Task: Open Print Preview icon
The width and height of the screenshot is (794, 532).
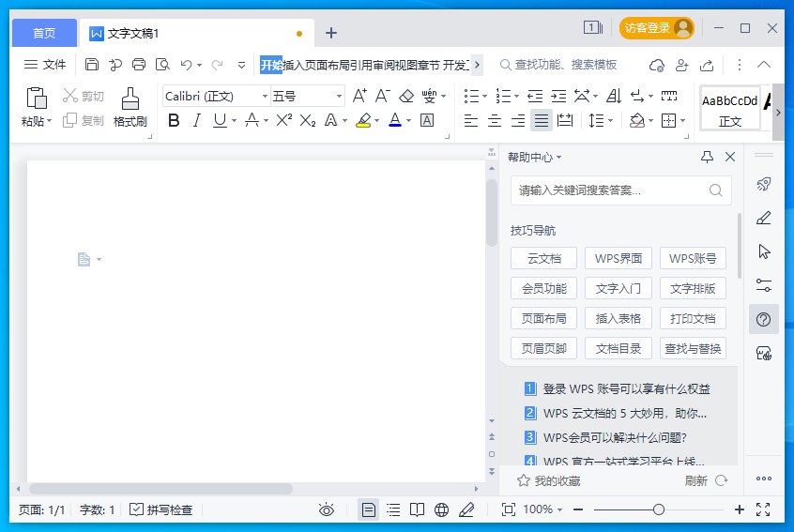Action: point(162,65)
